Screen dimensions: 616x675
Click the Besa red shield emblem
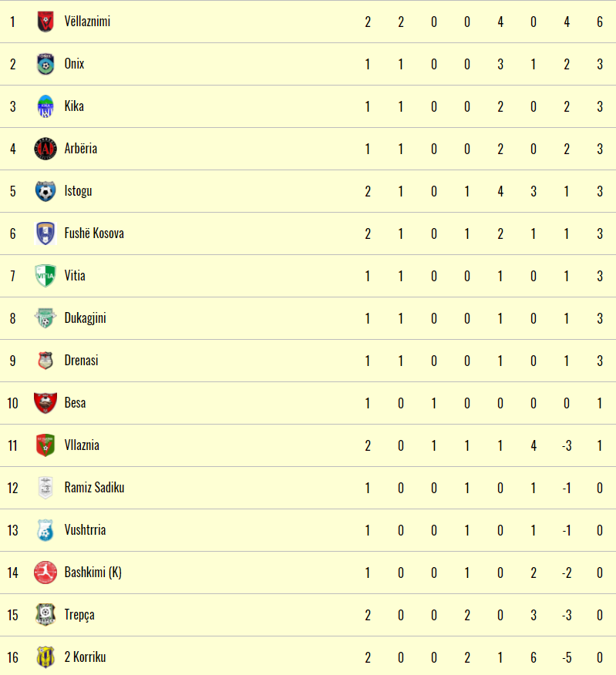click(x=45, y=403)
